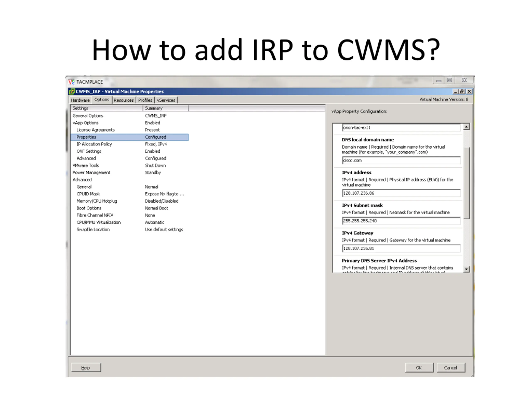Click the Present summary value
This screenshot has width=532, height=399.
(x=152, y=130)
